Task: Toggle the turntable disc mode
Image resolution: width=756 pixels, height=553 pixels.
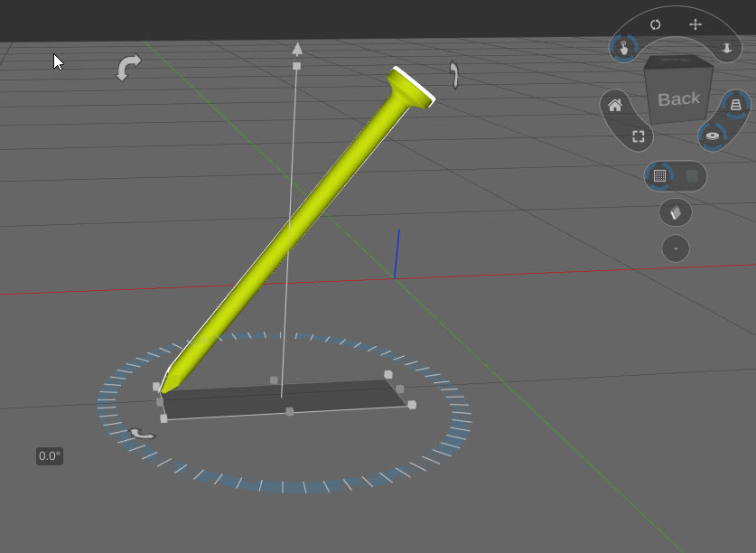Action: click(713, 136)
